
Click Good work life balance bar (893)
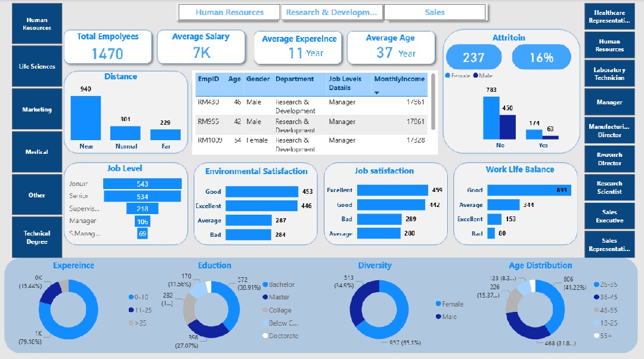tap(529, 190)
